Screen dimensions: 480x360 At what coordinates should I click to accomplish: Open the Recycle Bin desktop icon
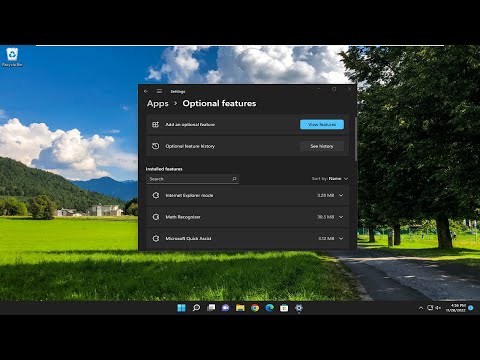12,57
